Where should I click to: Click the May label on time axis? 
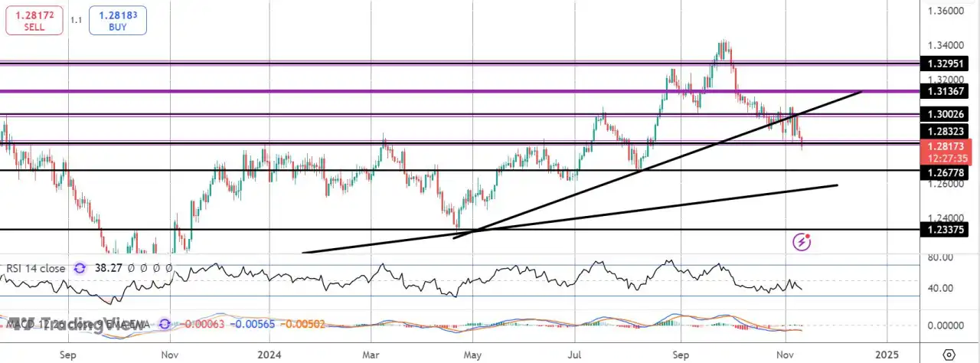tap(472, 355)
